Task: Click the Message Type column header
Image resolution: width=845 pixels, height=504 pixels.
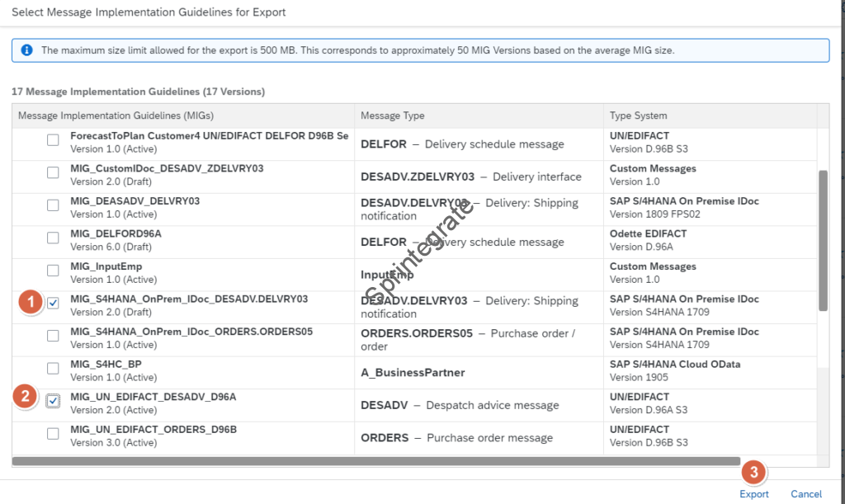Action: [392, 115]
